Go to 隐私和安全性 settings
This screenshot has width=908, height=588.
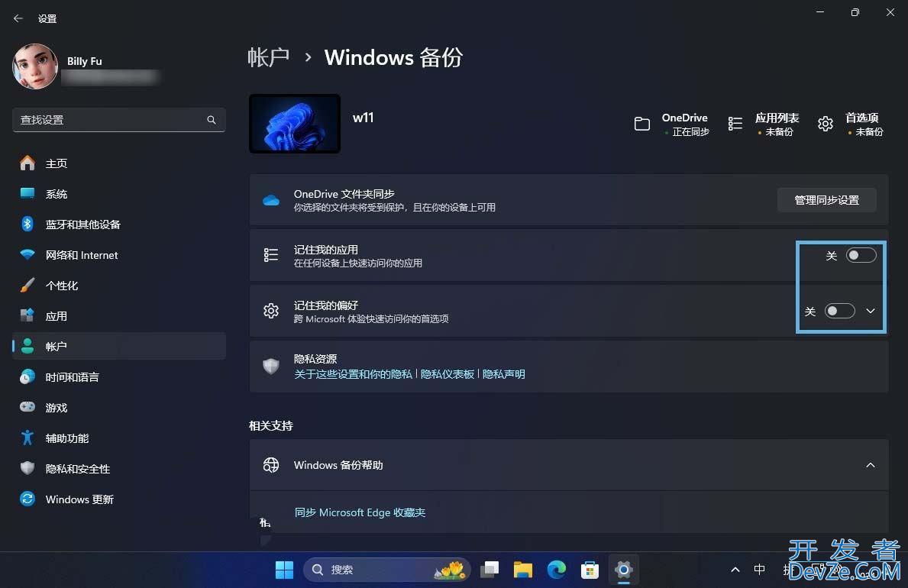pyautogui.click(x=118, y=469)
